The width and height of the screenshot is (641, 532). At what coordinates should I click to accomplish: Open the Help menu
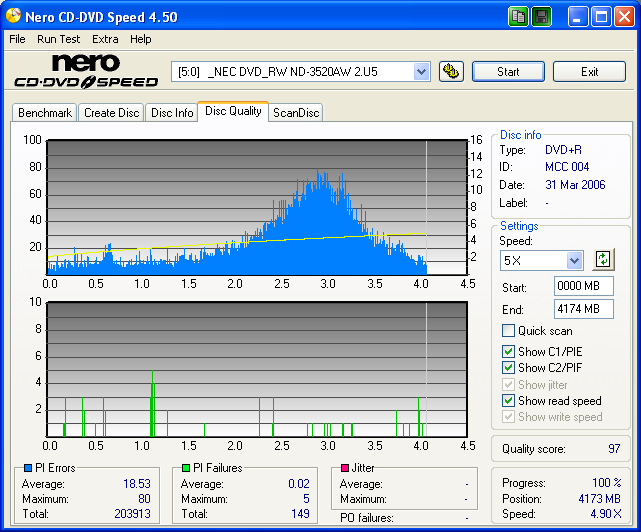pyautogui.click(x=141, y=39)
